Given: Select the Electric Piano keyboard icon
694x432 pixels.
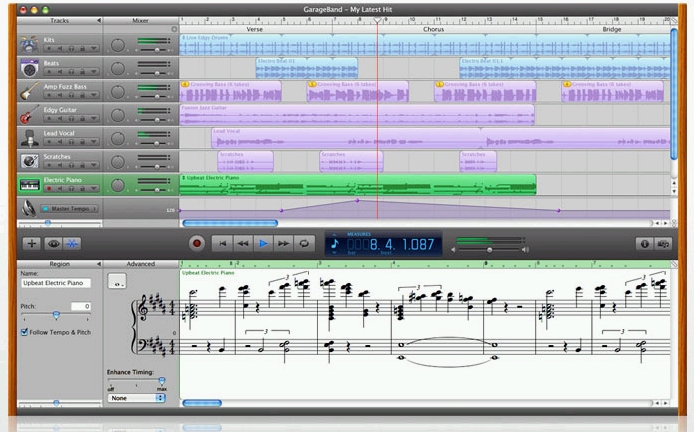Looking at the screenshot, I should pos(29,185).
